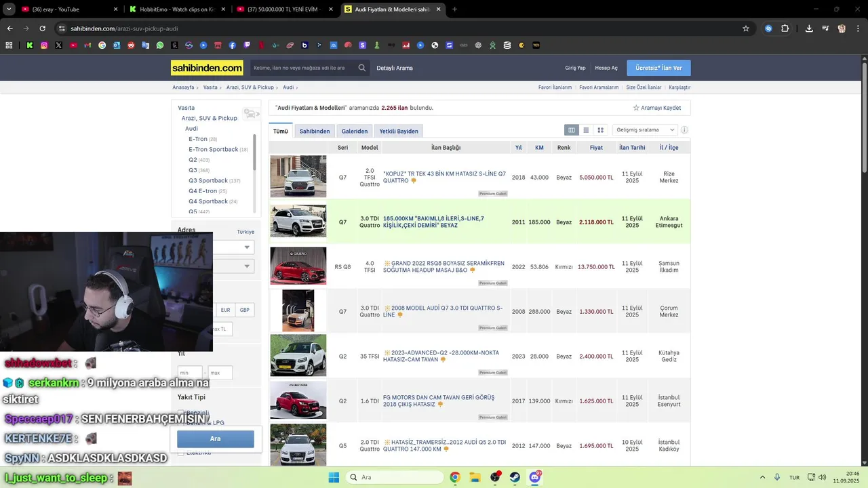Image resolution: width=868 pixels, height=488 pixels.
Task: Open the Facebook bookmark icon
Action: pos(233,45)
